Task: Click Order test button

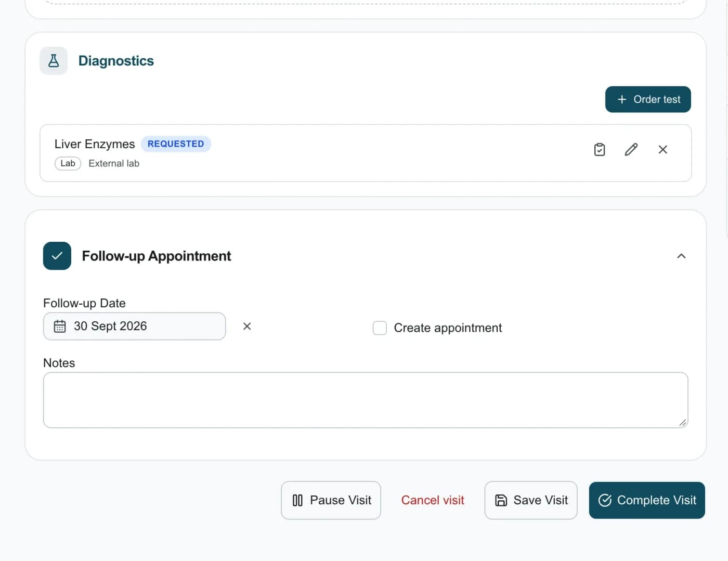Action: [x=648, y=99]
